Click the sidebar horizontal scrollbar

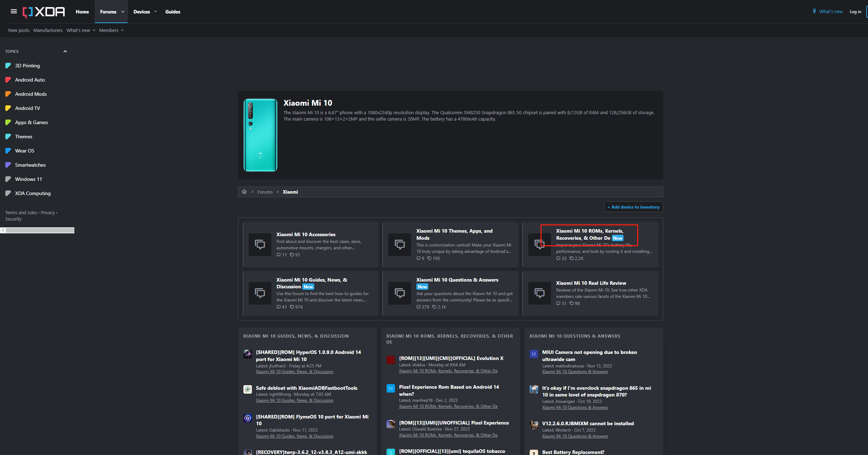40,231
